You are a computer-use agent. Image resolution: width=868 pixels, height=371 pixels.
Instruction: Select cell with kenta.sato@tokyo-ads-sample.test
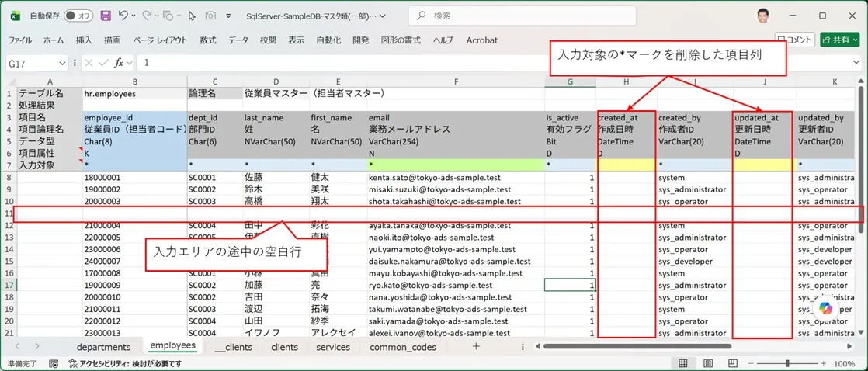456,178
